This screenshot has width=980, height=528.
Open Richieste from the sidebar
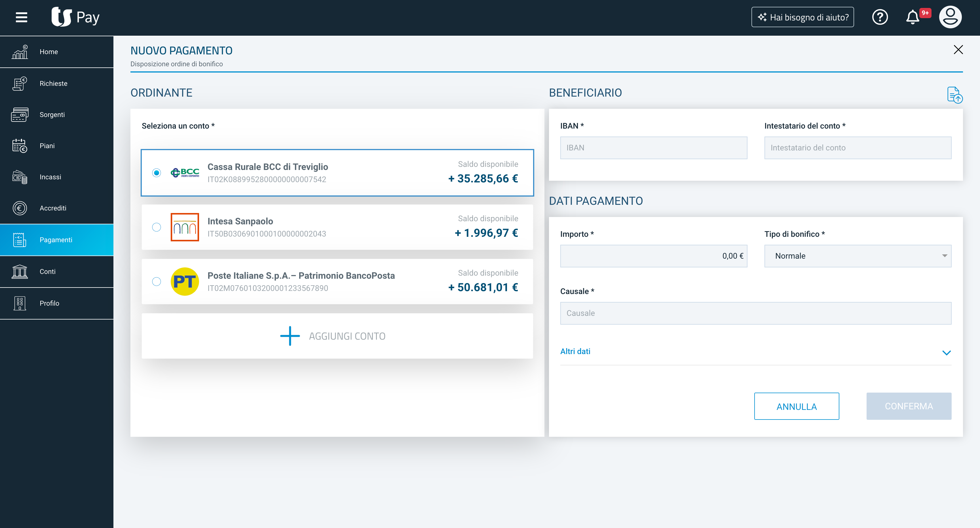click(53, 83)
